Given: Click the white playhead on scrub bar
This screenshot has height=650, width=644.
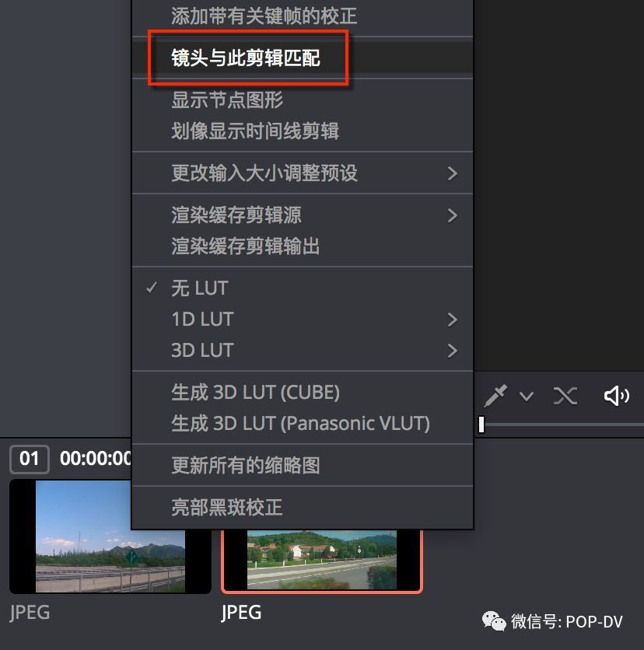Looking at the screenshot, I should pyautogui.click(x=481, y=425).
